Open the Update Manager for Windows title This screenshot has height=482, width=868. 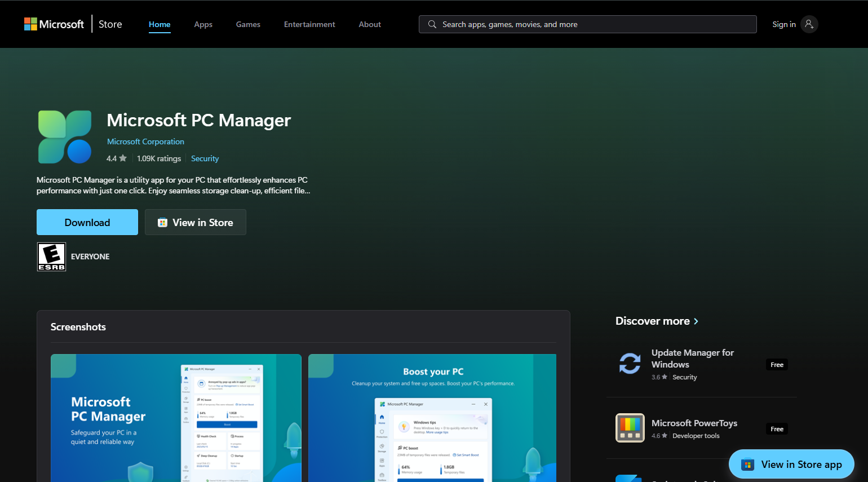point(693,359)
